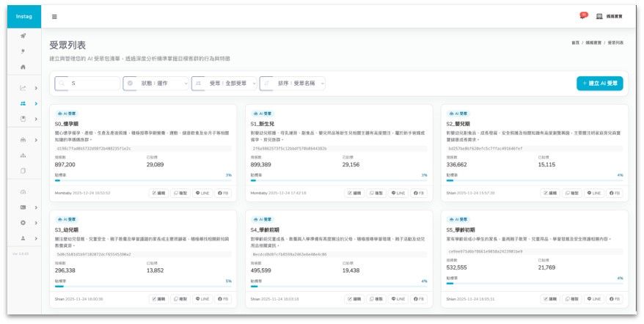The height and width of the screenshot is (324, 644).
Task: Click LINE button on S5_學齡初期 card
Action: pos(594,299)
